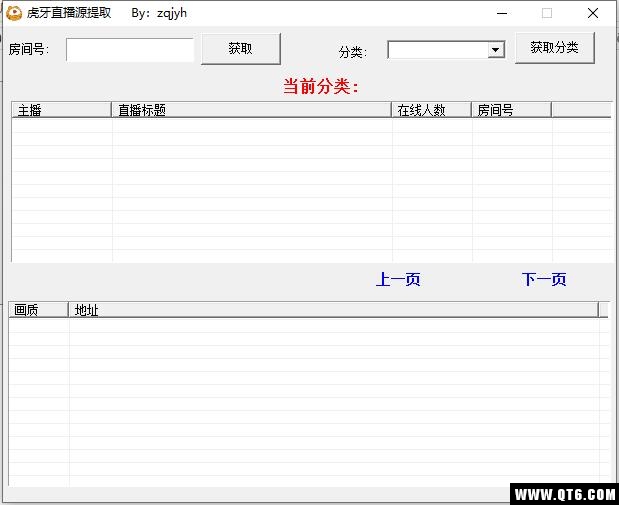Go to next page via 下一页
619x505 pixels.
(544, 279)
